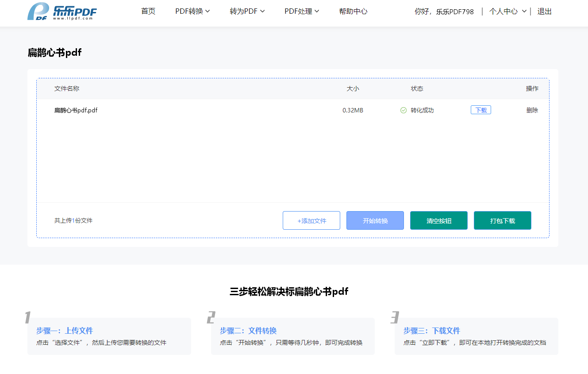Click the 转化成功 status text

tap(422, 110)
